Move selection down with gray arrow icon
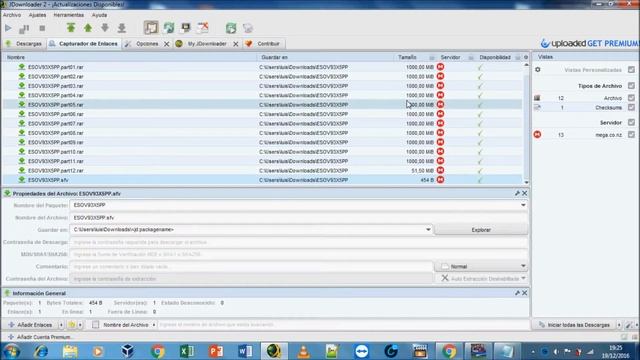The image size is (640, 360). pos(105,28)
